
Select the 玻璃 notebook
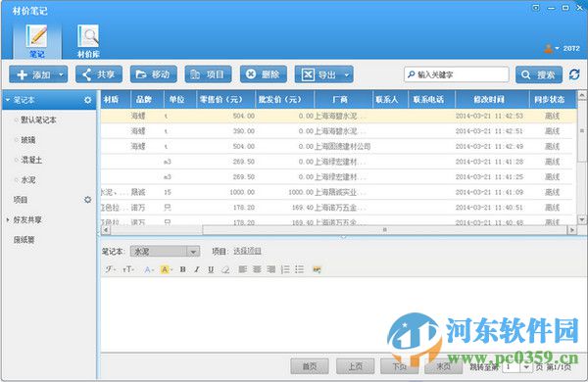click(28, 140)
